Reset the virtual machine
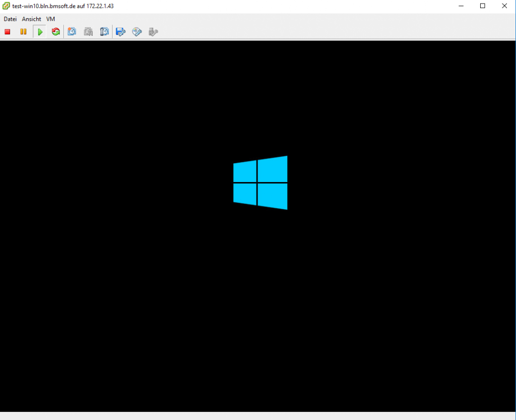 pos(55,31)
